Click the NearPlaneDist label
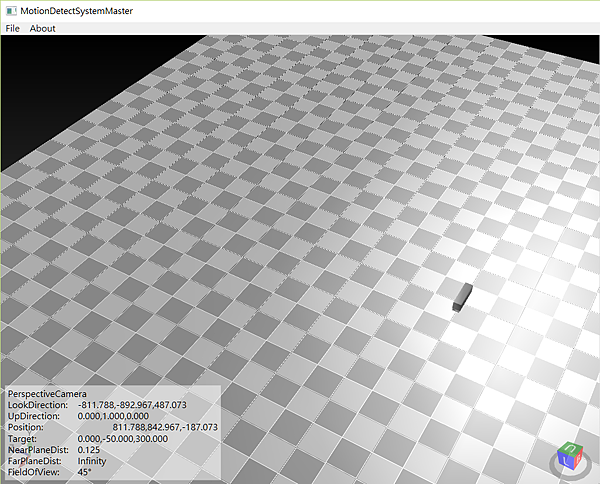The width and height of the screenshot is (600, 484). point(38,450)
